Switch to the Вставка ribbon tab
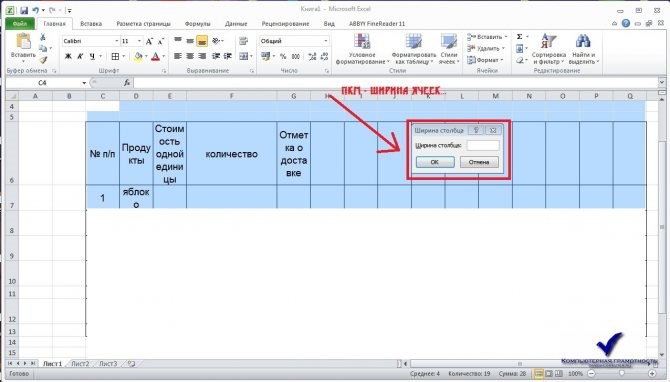Screen dimensions: 670x382 coord(91,24)
